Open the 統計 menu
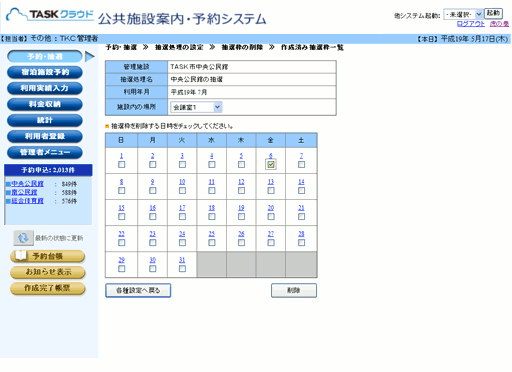This screenshot has height=372, width=512. pos(45,120)
